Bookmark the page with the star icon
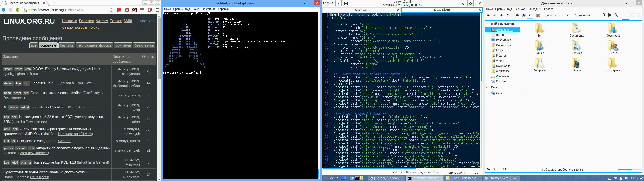Viewport: 644px width, 181px height. pos(112,10)
